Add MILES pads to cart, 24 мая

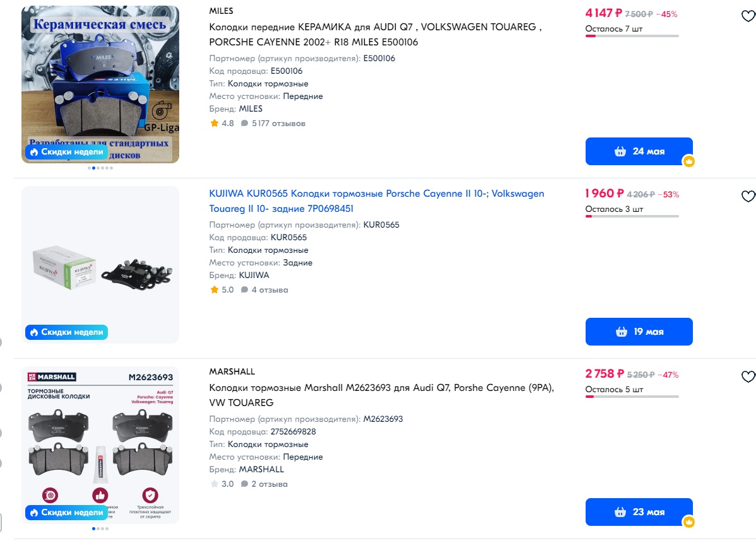pos(639,151)
